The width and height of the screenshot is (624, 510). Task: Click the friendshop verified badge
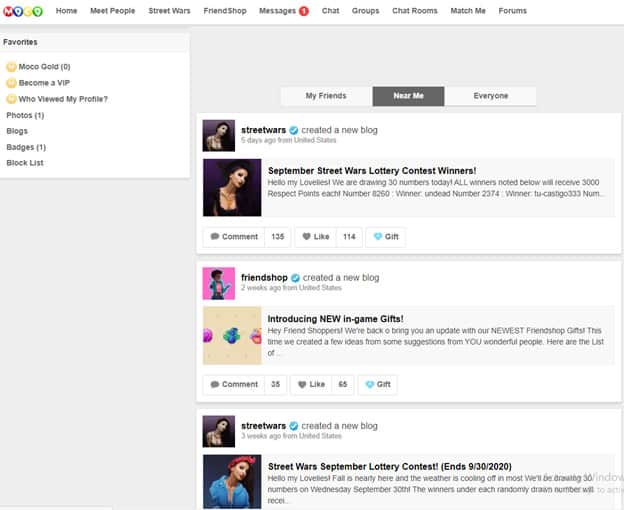pos(295,278)
